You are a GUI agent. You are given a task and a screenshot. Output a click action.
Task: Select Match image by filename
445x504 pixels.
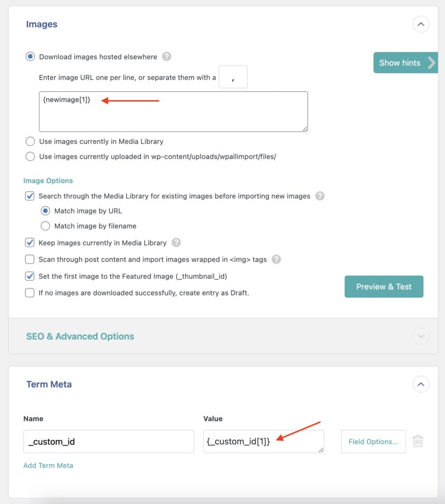coord(46,226)
